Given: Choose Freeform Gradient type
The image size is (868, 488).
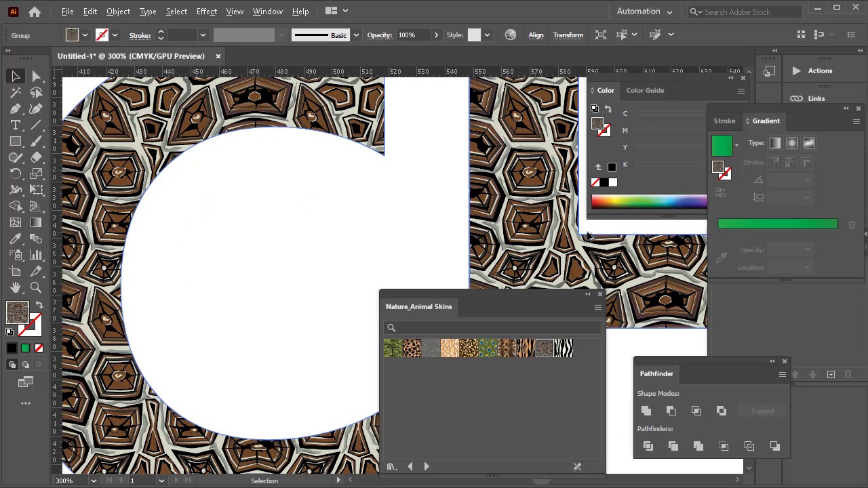Looking at the screenshot, I should 809,143.
